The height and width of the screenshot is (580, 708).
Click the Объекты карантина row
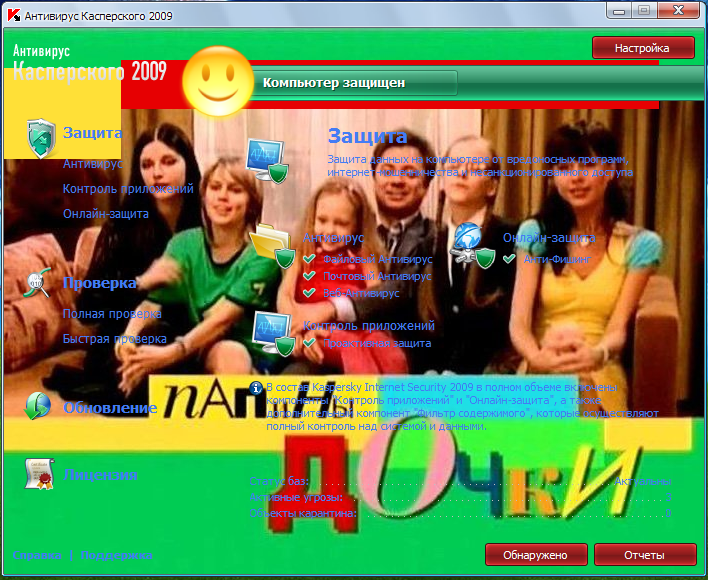point(461,513)
